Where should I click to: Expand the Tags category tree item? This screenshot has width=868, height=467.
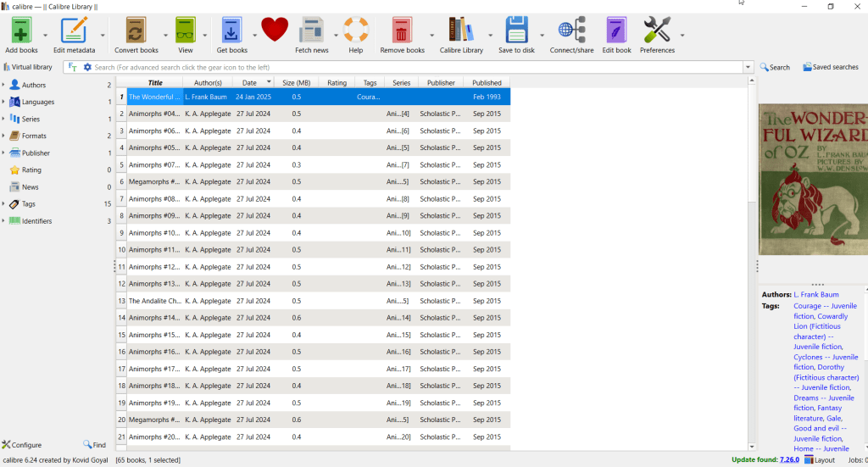click(x=3, y=204)
